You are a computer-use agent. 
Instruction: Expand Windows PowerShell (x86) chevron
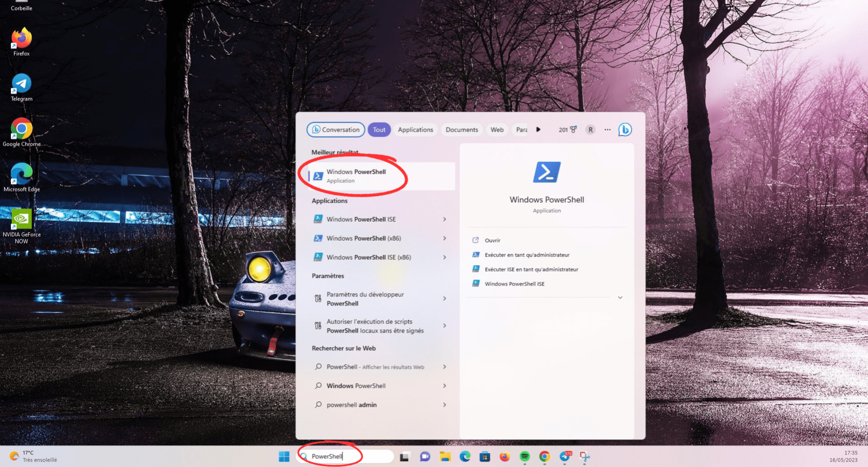pyautogui.click(x=445, y=238)
